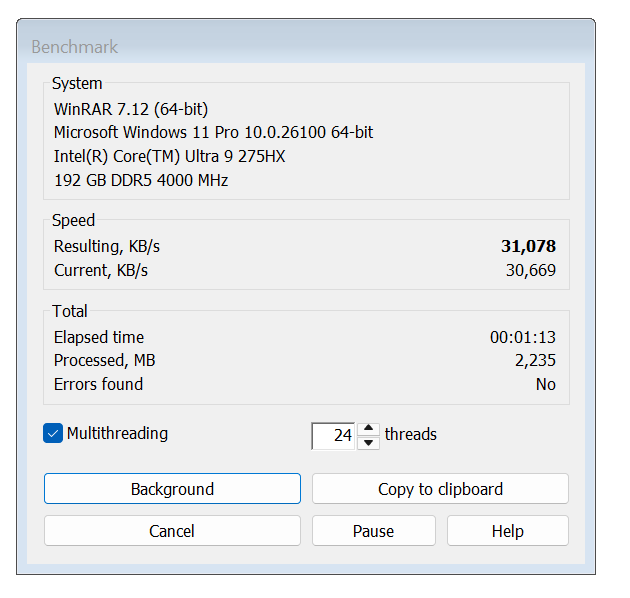The width and height of the screenshot is (630, 598).
Task: Click the 'Processed, MB' label
Action: tap(104, 360)
